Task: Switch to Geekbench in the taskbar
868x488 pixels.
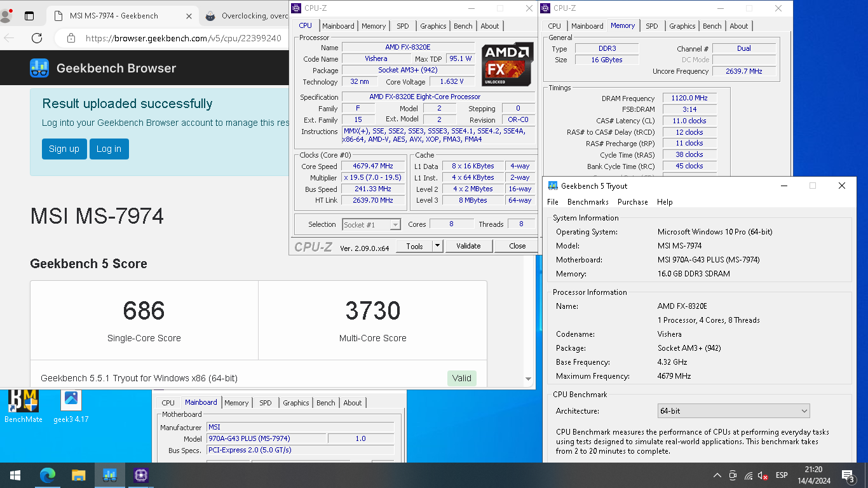Action: point(109,475)
